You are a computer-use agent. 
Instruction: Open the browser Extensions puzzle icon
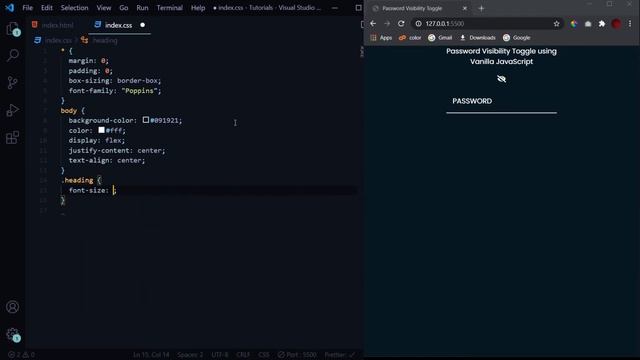pyautogui.click(x=602, y=24)
